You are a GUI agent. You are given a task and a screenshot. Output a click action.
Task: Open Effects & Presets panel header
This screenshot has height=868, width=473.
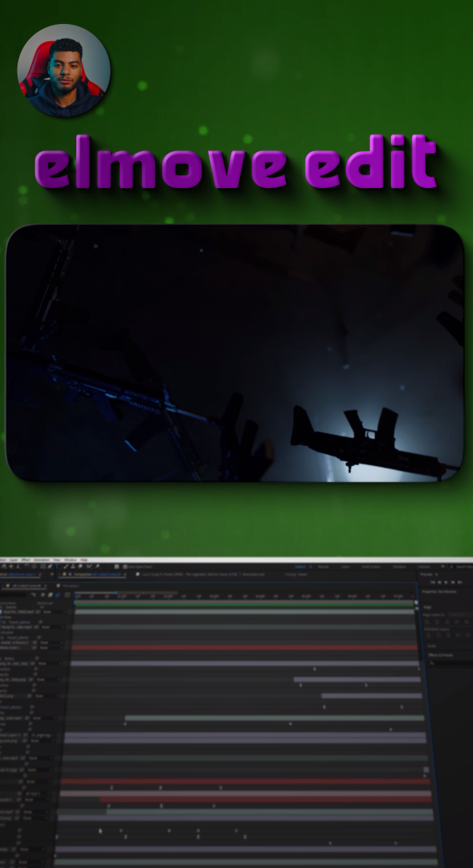click(x=441, y=655)
